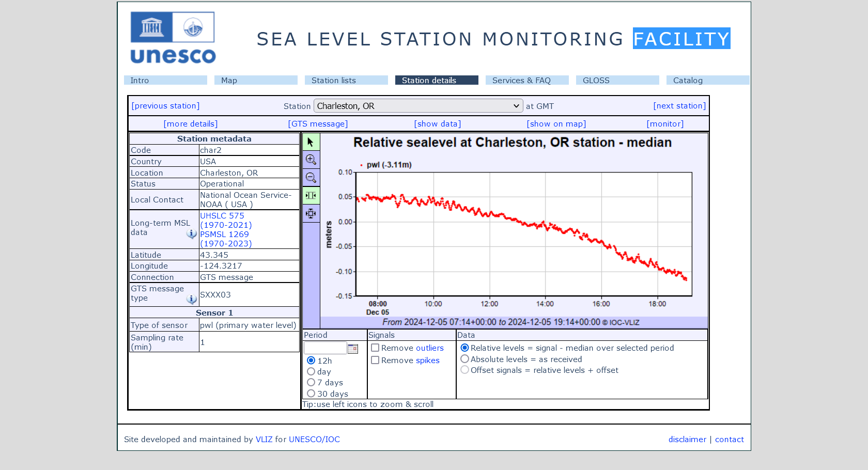868x470 pixels.
Task: Open info icon next to GTS message type
Action: 191,300
